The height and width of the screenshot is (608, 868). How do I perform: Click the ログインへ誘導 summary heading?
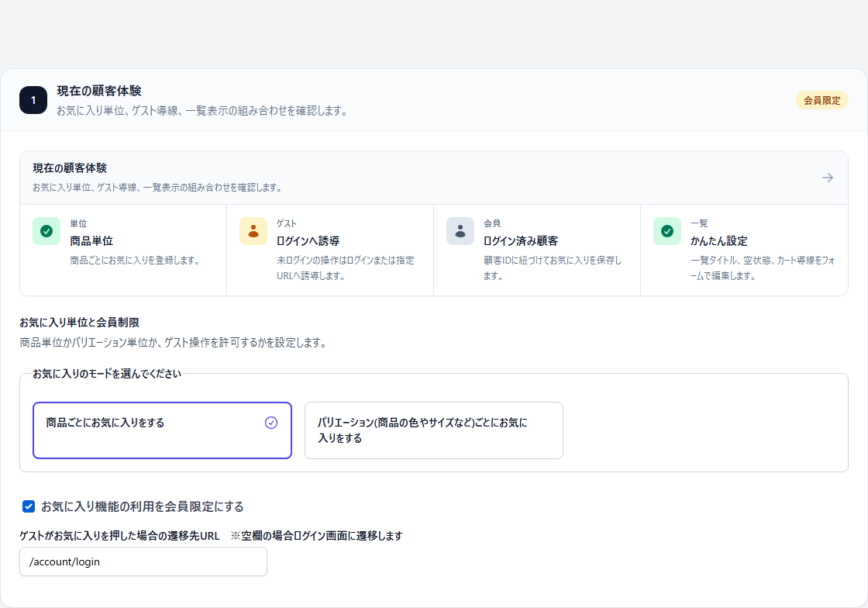point(308,241)
